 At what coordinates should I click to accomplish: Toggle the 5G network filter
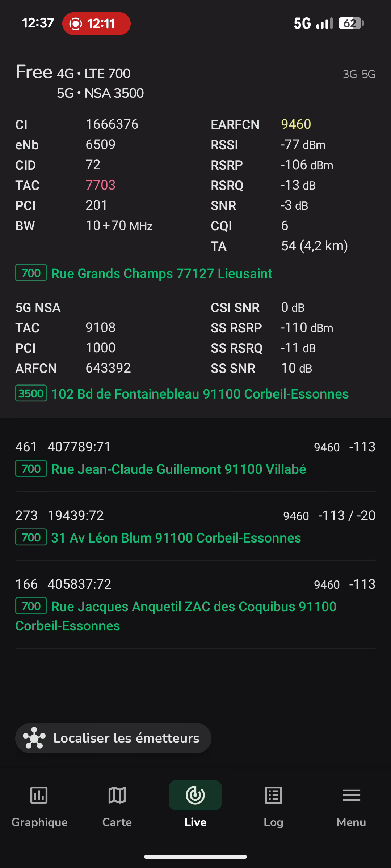pyautogui.click(x=369, y=75)
